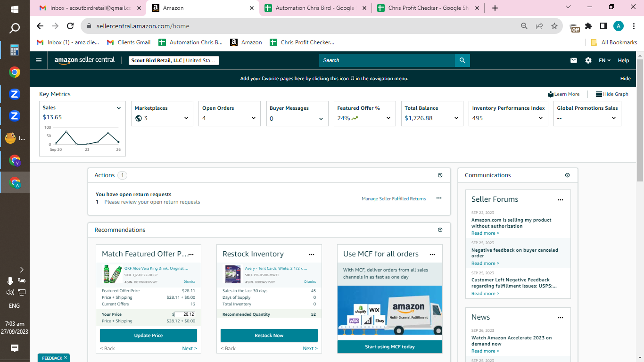Open more options for Seller Forums
Image resolution: width=644 pixels, height=362 pixels.
(561, 200)
